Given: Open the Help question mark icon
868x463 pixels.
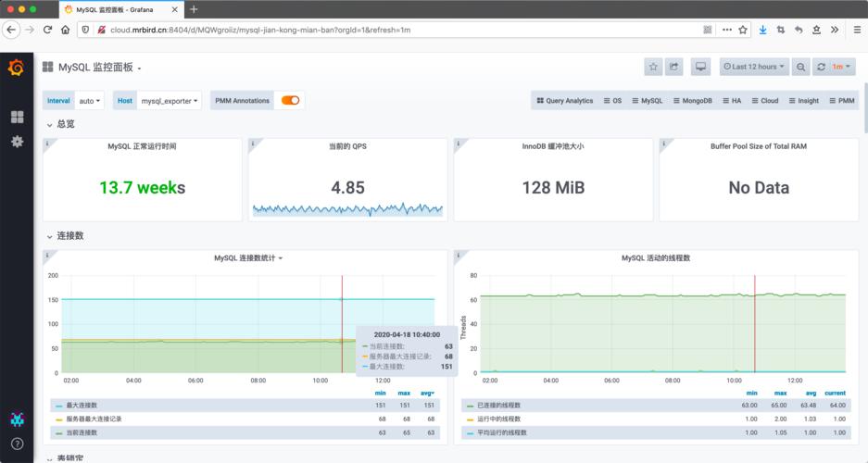Looking at the screenshot, I should (17, 444).
